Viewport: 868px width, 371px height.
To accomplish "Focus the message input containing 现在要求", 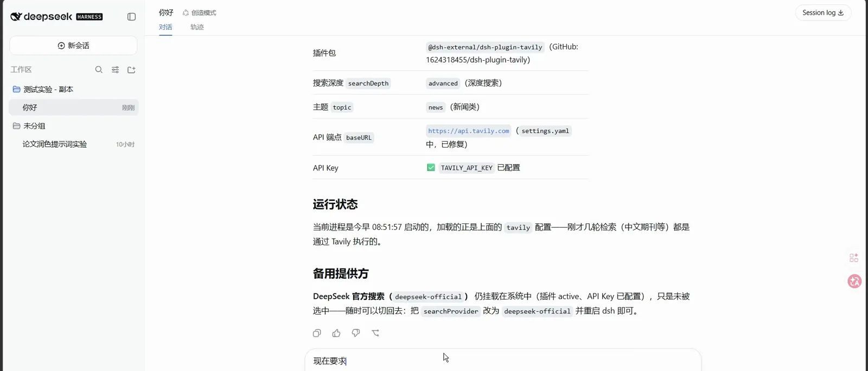I will pyautogui.click(x=502, y=361).
